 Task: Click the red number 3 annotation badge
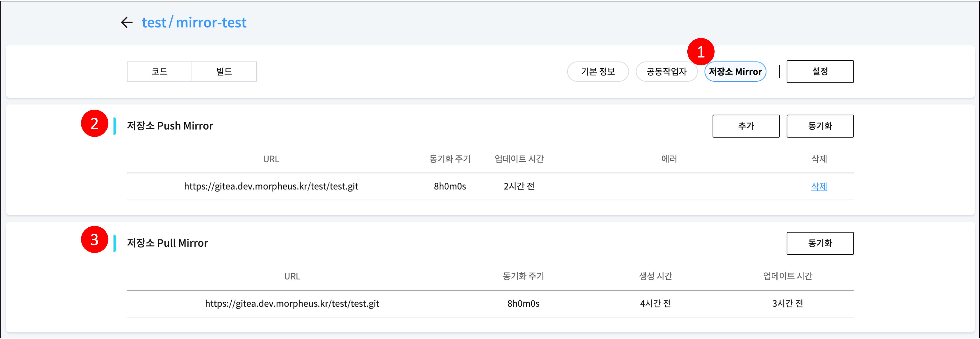coord(95,240)
